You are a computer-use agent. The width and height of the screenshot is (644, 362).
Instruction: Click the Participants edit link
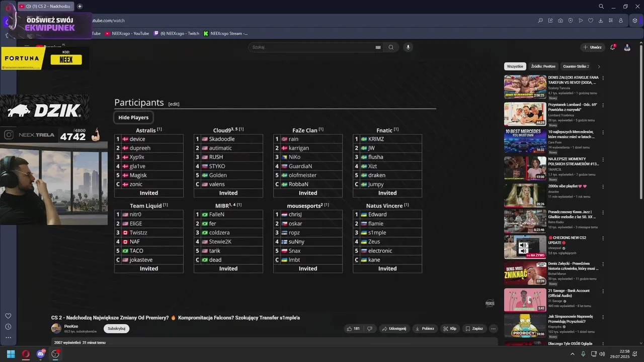[174, 104]
